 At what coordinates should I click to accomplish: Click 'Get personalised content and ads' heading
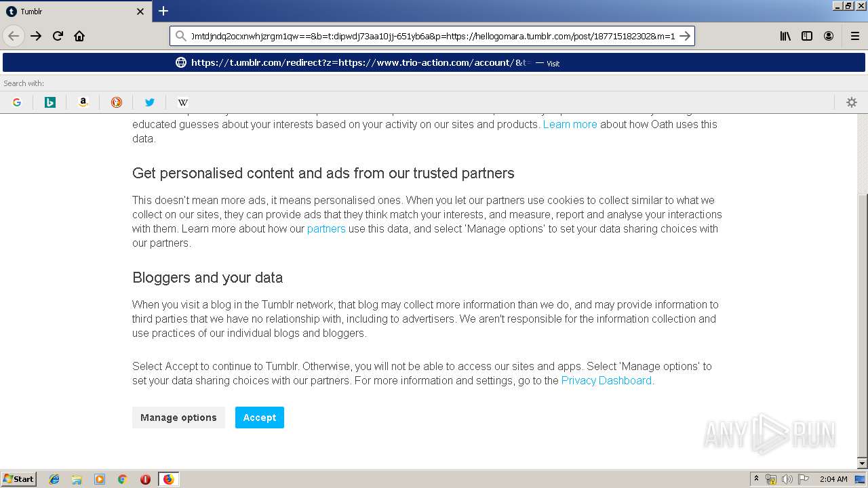(323, 174)
